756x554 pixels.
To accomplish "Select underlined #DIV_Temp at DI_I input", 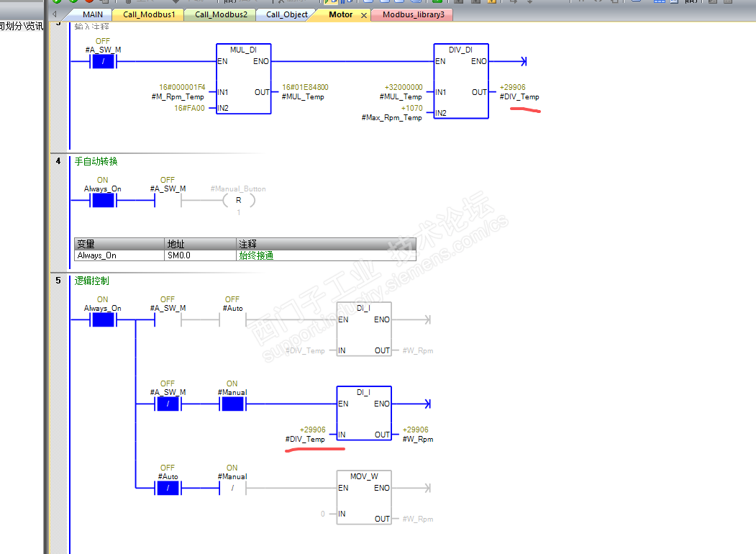I will (305, 440).
